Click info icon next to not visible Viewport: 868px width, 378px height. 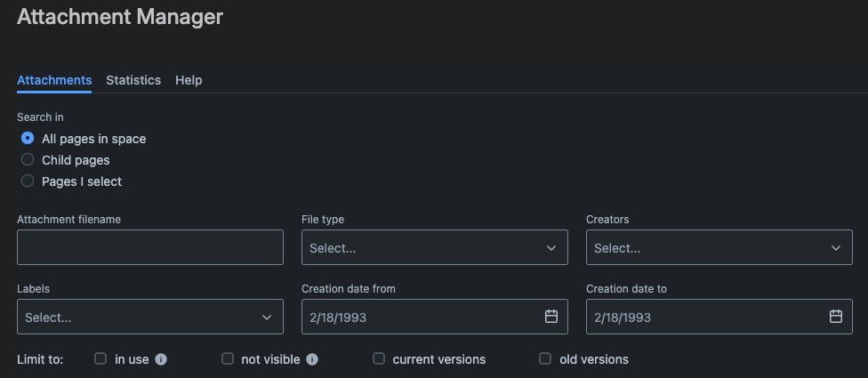[x=312, y=359]
